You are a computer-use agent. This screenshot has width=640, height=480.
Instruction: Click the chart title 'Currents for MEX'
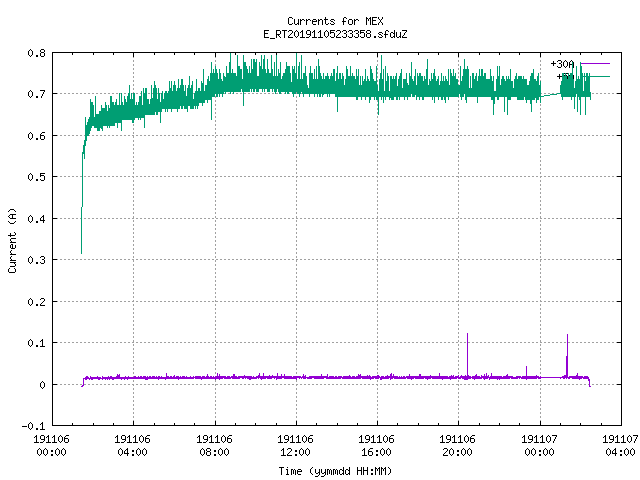(335, 21)
